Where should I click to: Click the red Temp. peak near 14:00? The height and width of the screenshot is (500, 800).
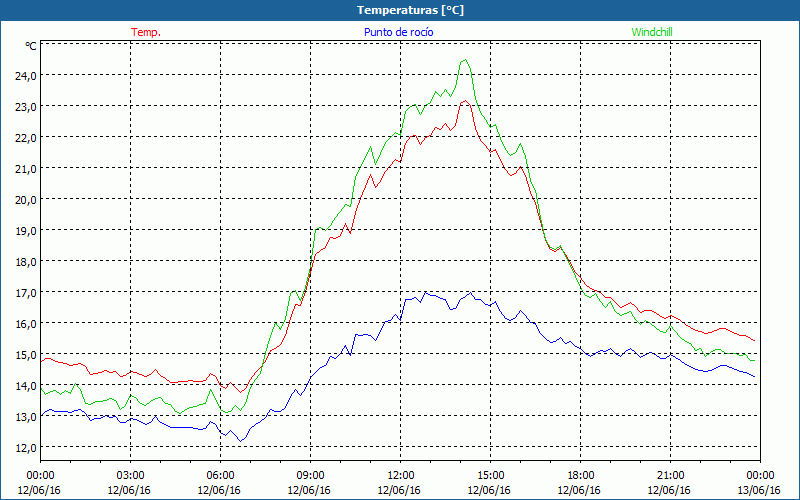465,101
